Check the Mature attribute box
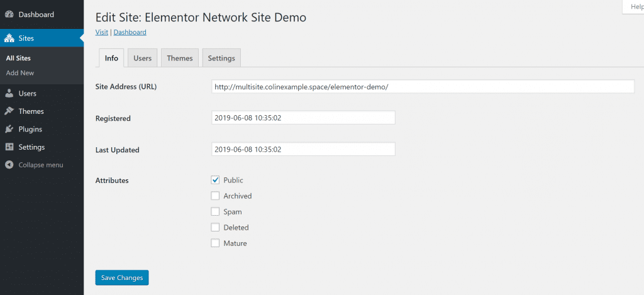Viewport: 644px width, 295px height. click(x=215, y=243)
